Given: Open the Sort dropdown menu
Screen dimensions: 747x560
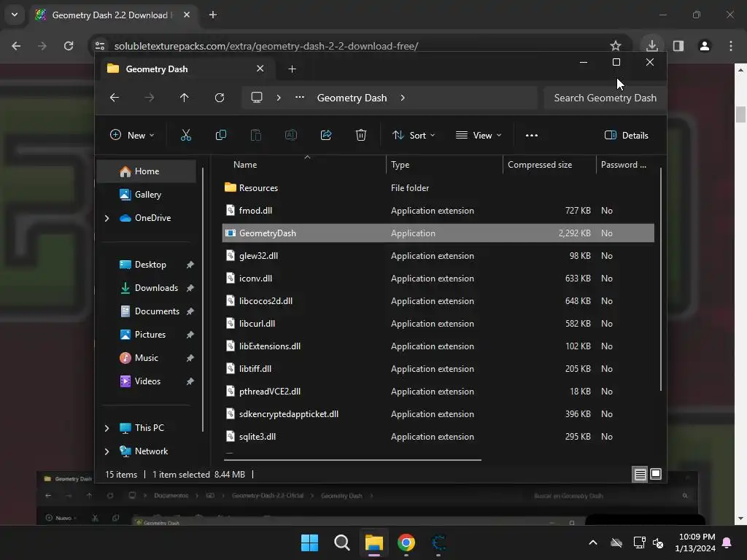Looking at the screenshot, I should click(414, 135).
